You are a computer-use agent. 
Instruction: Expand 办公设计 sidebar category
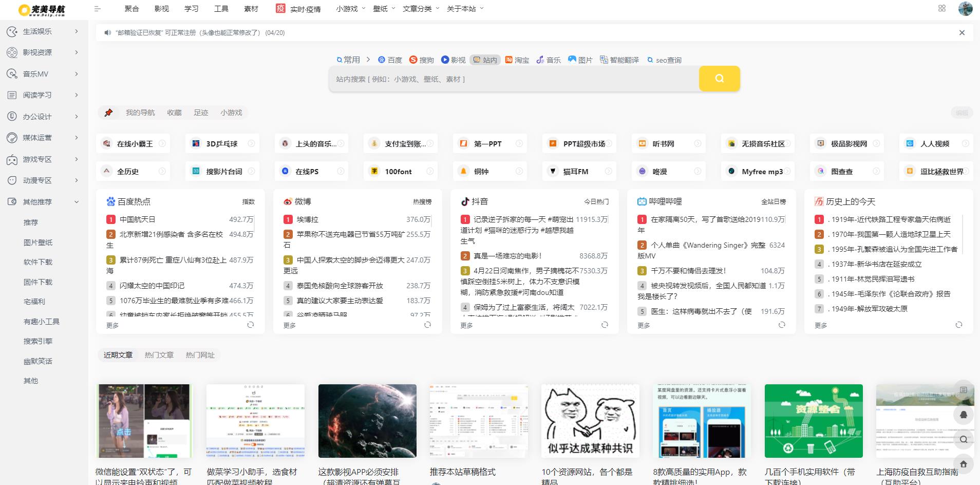(44, 117)
